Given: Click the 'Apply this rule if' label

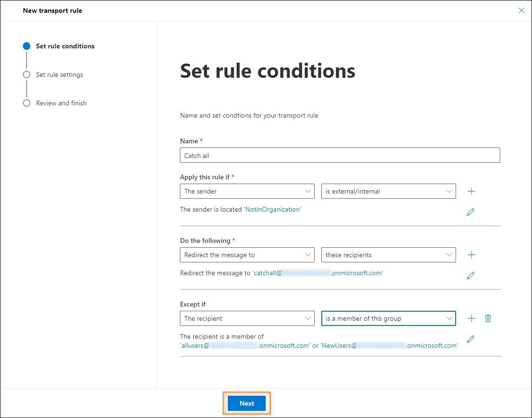Looking at the screenshot, I should click(x=205, y=177).
